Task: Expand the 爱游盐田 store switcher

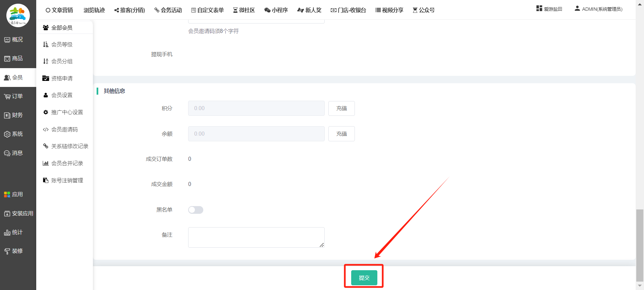Action: [549, 9]
